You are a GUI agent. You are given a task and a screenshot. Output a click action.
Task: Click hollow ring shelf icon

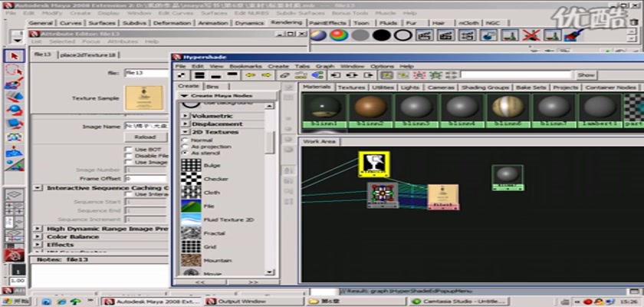(403, 35)
